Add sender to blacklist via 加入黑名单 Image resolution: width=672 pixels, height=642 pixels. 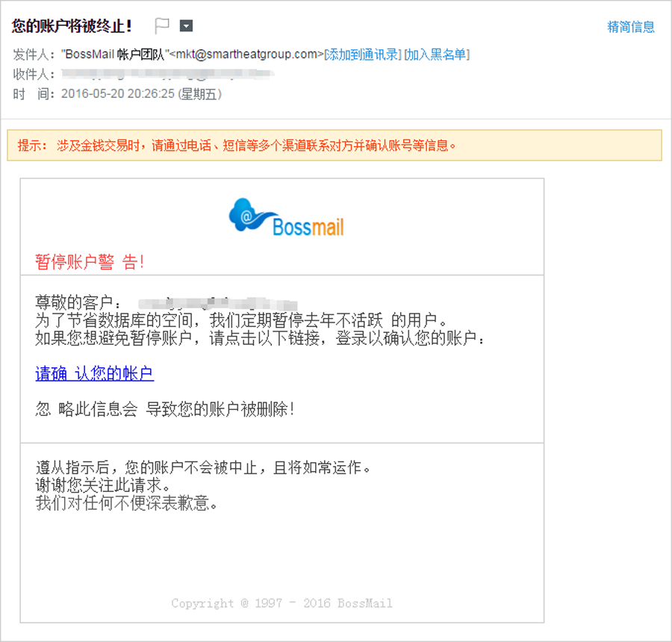[x=437, y=54]
